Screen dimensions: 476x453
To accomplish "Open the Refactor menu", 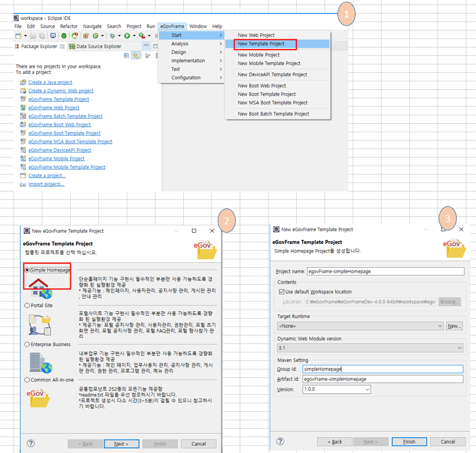I will coord(68,27).
